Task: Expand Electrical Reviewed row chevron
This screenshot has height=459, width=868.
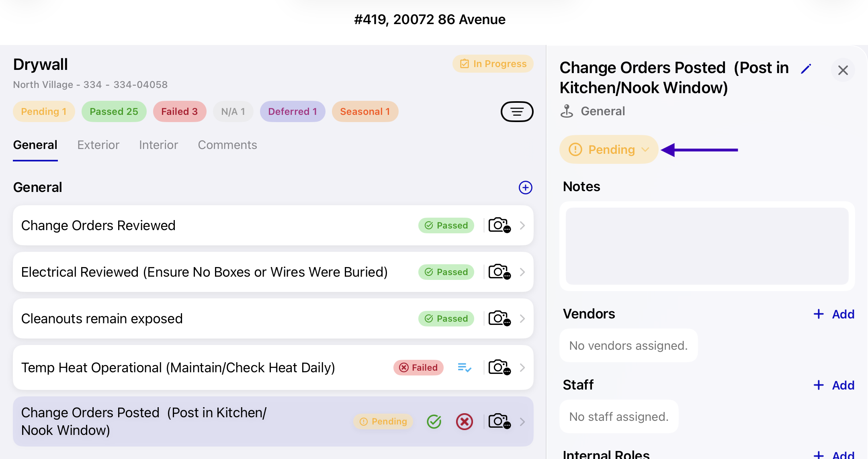Action: click(522, 272)
